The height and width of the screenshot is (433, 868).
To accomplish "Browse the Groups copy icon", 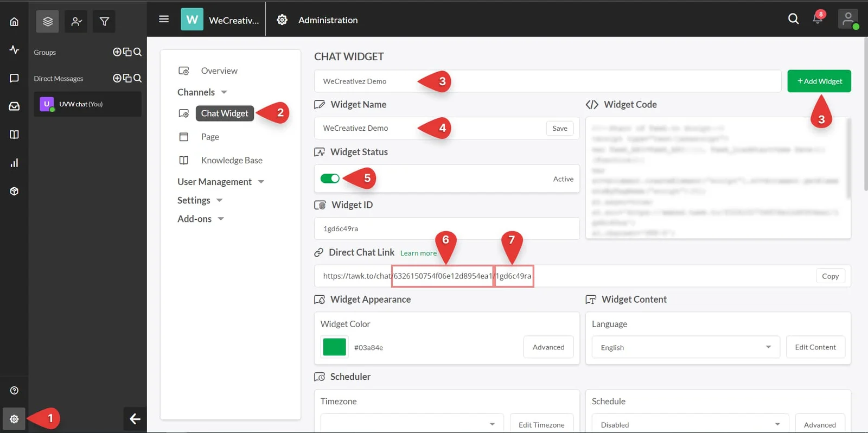I will coord(127,52).
